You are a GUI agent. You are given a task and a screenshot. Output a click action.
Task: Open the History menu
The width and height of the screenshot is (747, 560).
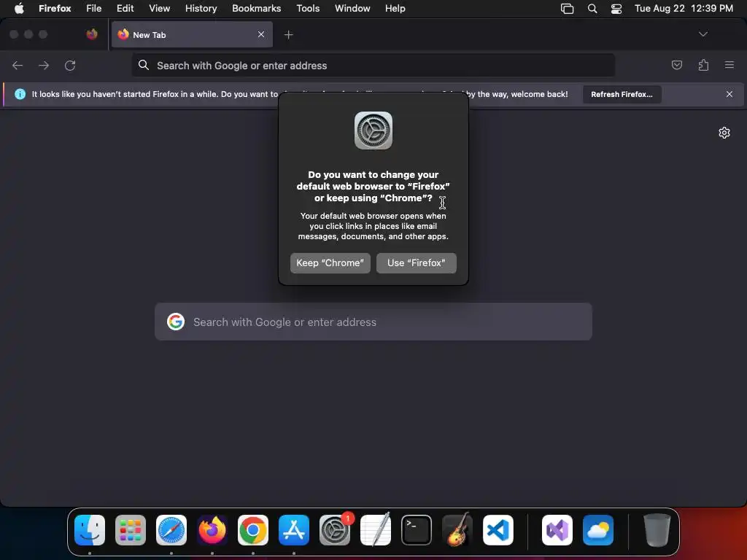point(201,8)
